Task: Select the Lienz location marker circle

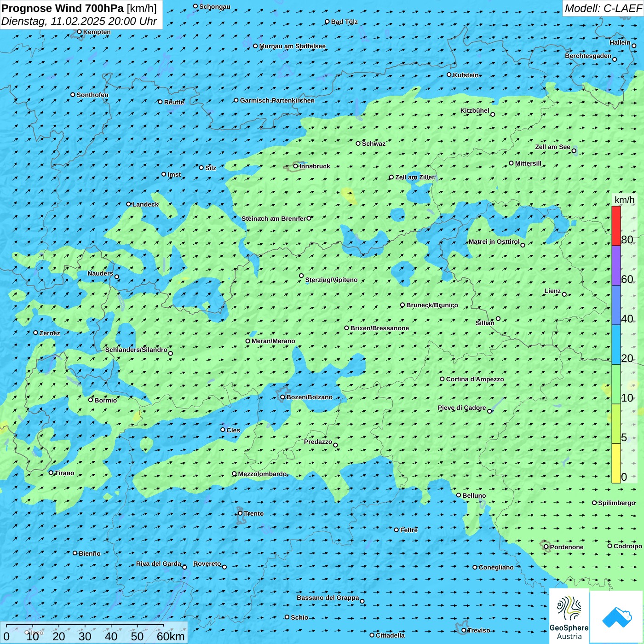Action: 564,294
